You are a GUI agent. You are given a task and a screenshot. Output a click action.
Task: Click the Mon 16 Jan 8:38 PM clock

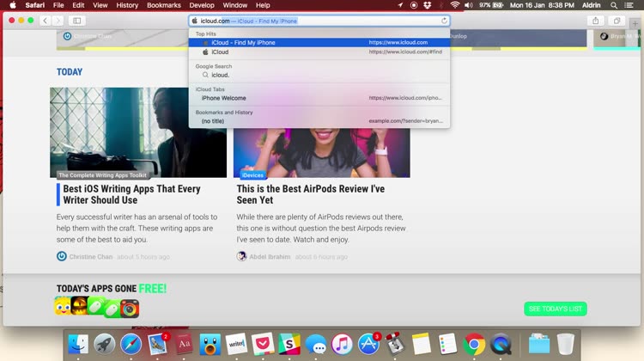coord(542,5)
